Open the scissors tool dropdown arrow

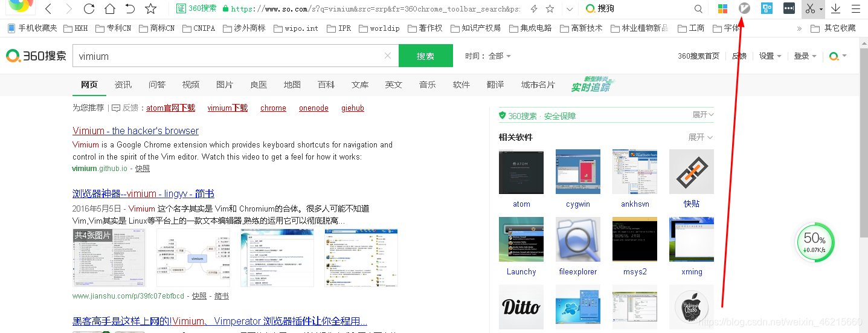[821, 9]
